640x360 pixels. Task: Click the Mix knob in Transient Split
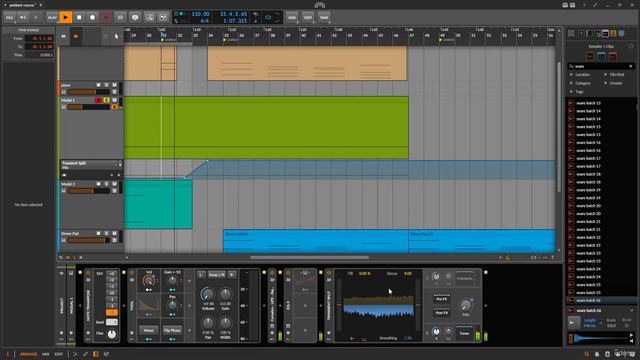466,305
